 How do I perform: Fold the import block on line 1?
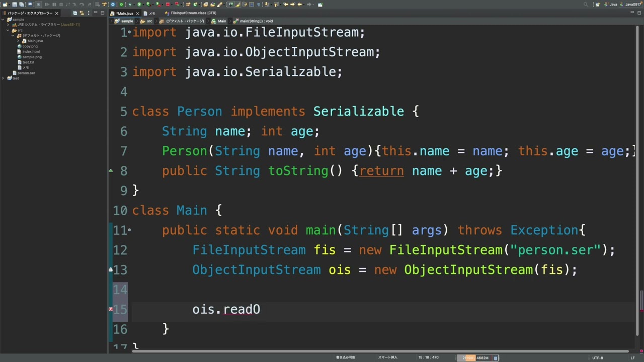(x=130, y=32)
